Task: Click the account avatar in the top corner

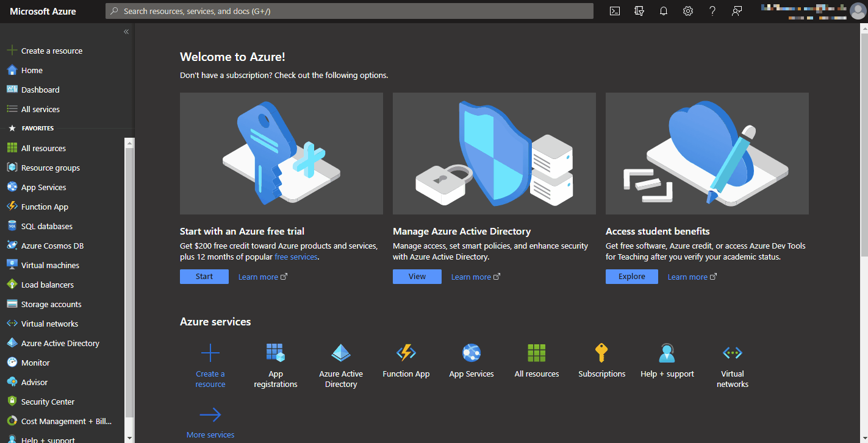Action: pos(857,11)
